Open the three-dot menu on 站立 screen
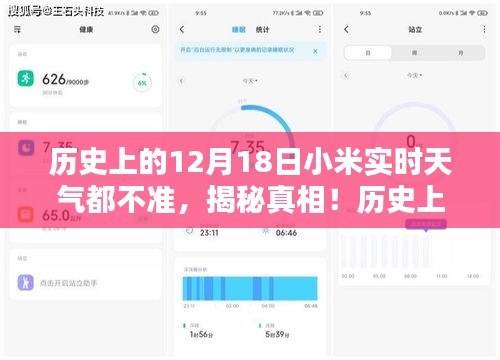This screenshot has width=500, height=360. tap(484, 29)
